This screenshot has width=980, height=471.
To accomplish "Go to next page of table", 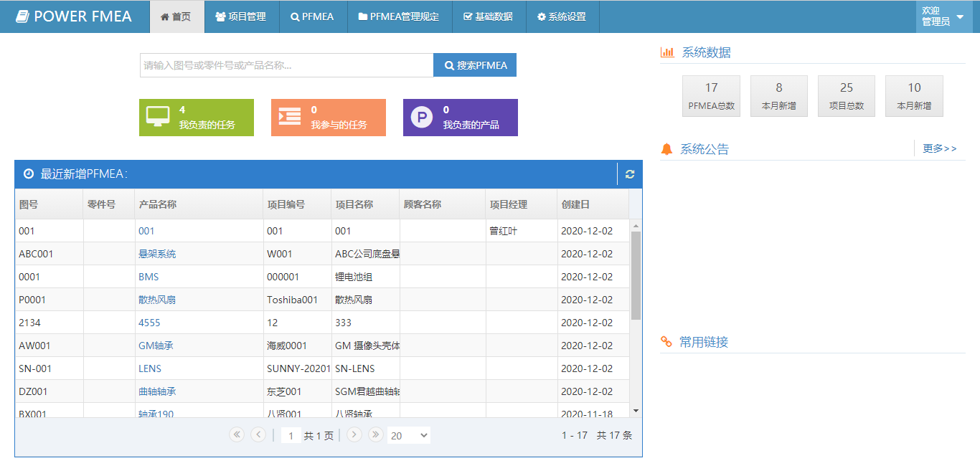I will pos(354,434).
